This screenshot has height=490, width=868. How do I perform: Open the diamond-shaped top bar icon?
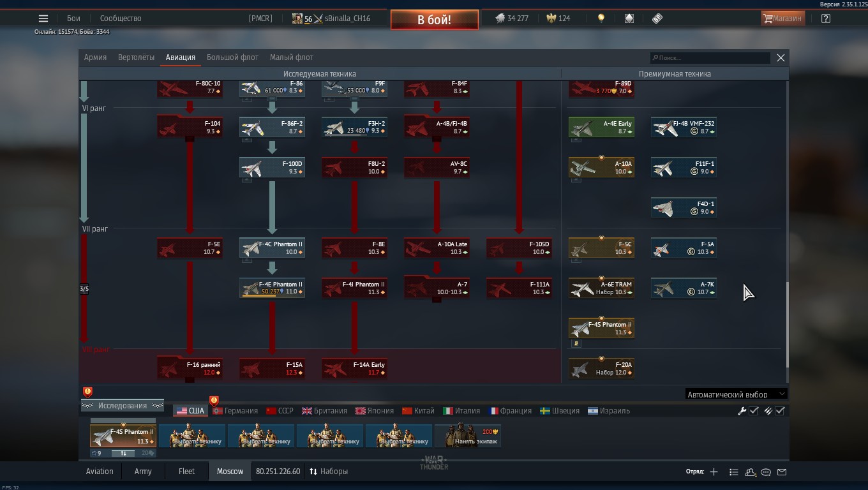point(629,19)
